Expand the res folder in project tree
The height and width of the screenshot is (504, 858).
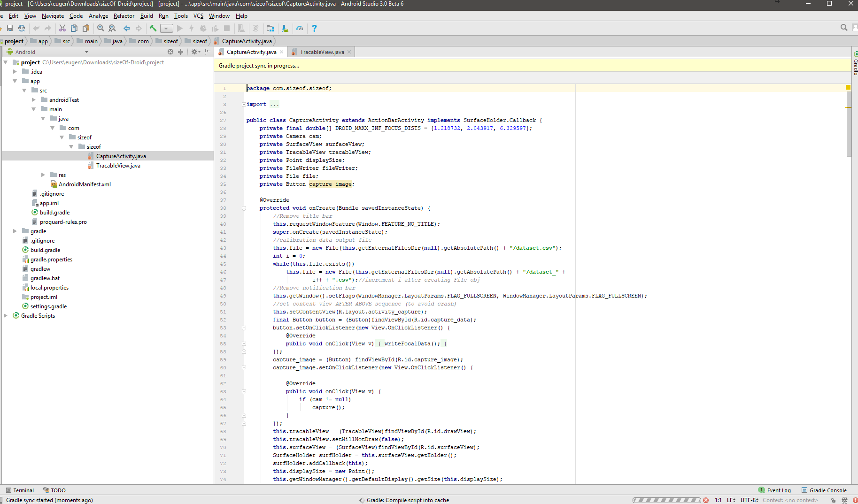coord(43,175)
